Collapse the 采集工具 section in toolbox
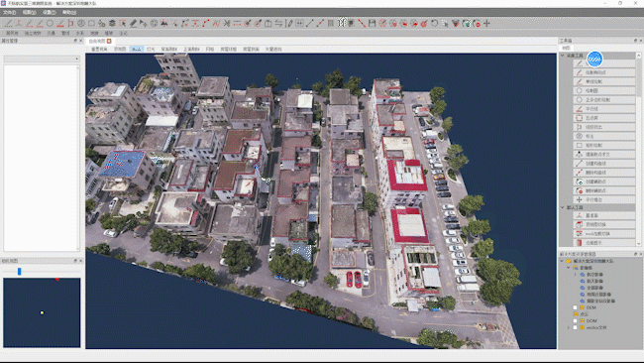Image resolution: width=644 pixels, height=363 pixels. (563, 56)
